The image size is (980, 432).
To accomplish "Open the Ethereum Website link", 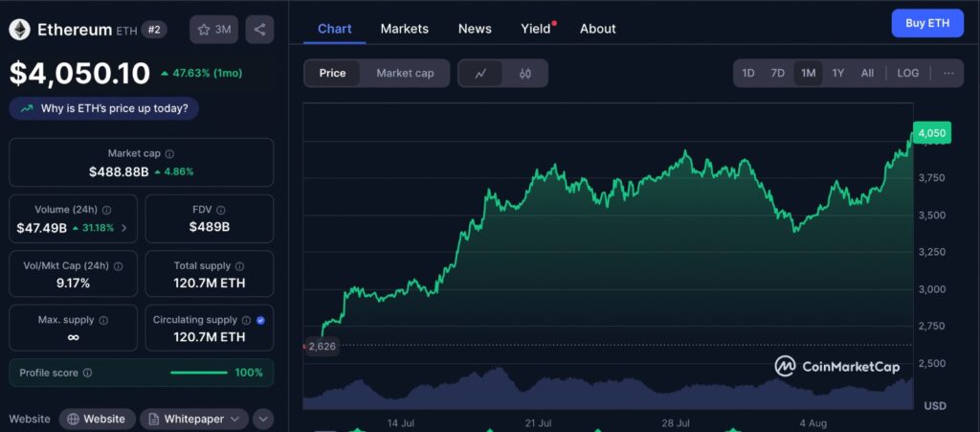I will pyautogui.click(x=96, y=419).
